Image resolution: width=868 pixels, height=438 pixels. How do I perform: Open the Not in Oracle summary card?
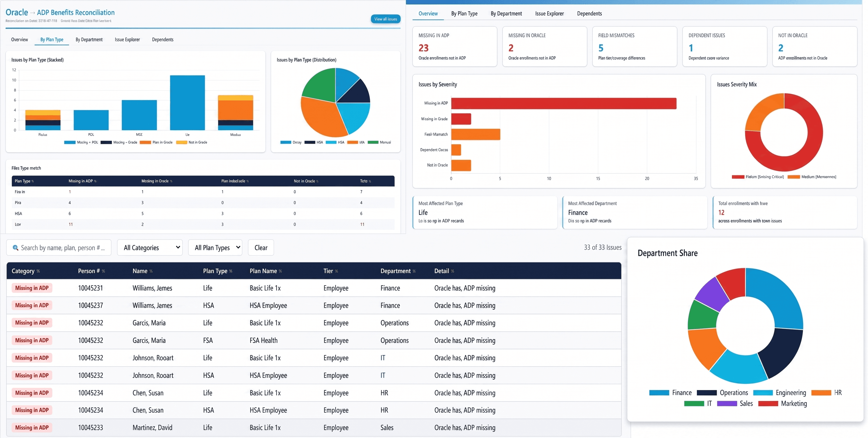[x=814, y=46]
